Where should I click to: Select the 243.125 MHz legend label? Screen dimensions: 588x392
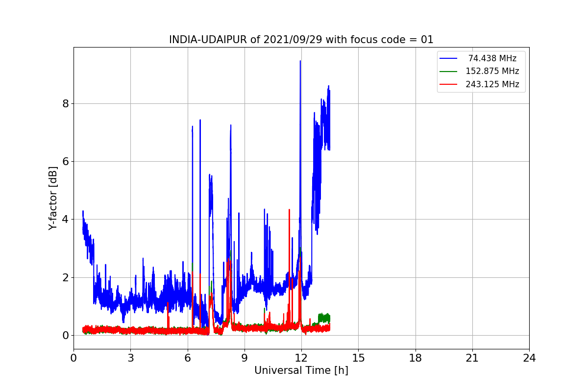(x=492, y=84)
